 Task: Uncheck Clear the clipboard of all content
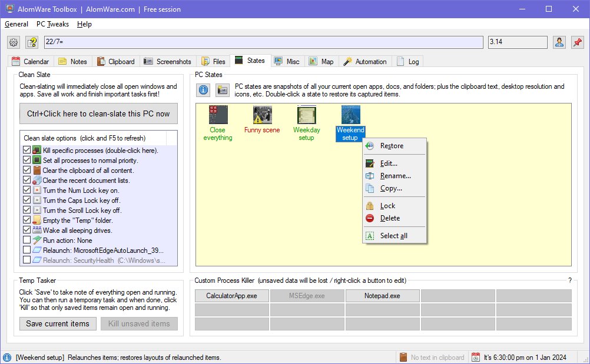click(x=26, y=171)
